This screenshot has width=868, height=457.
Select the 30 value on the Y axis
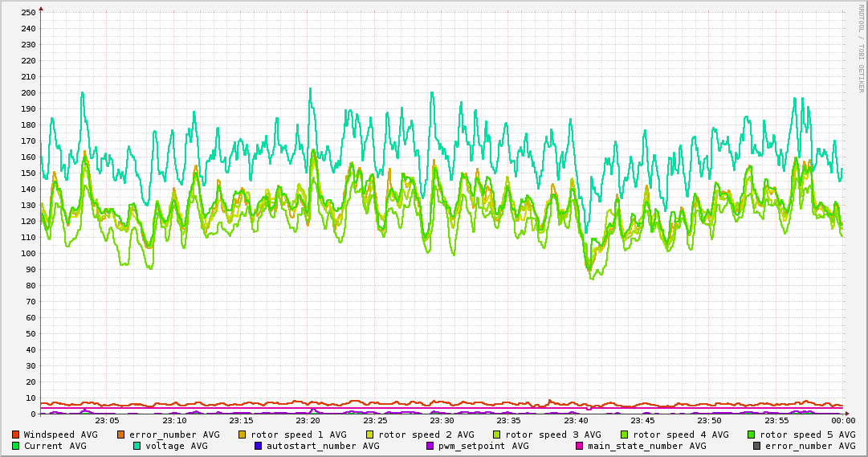tap(31, 366)
